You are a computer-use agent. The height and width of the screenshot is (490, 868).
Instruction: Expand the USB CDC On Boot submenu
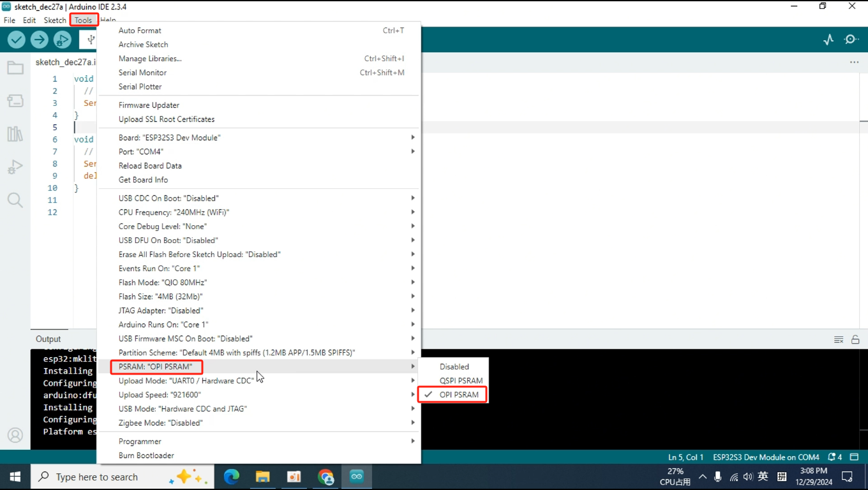click(258, 198)
